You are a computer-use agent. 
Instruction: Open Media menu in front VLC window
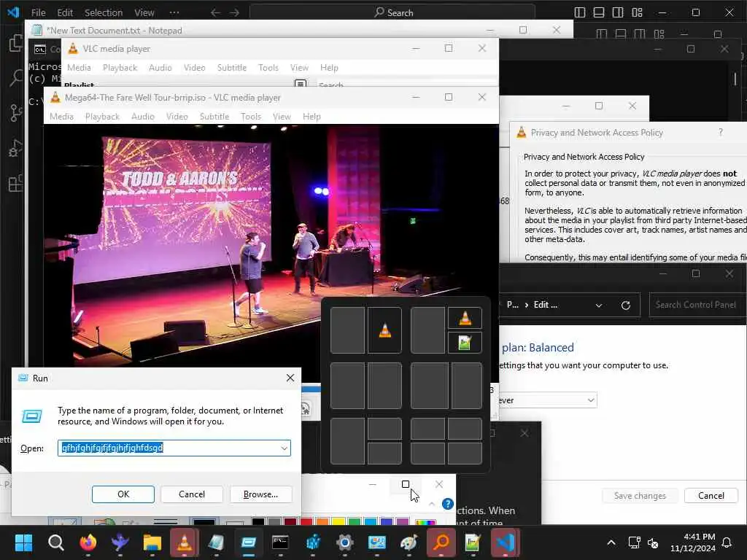pyautogui.click(x=61, y=117)
